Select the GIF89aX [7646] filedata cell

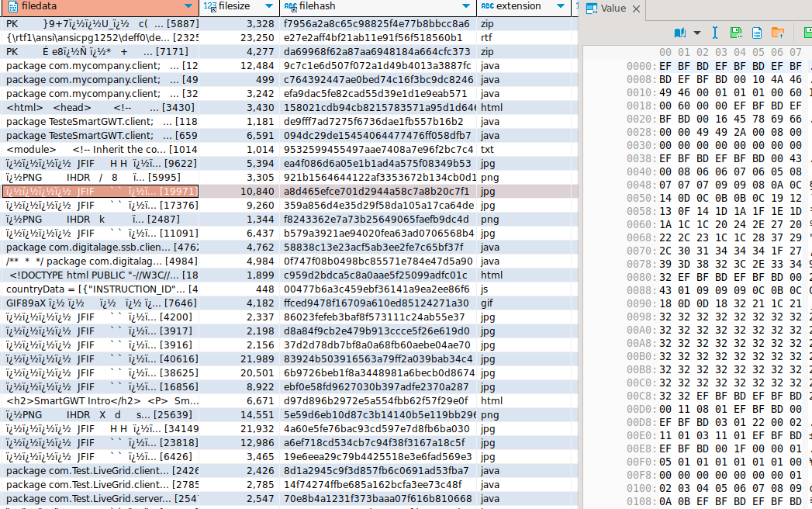pos(101,303)
